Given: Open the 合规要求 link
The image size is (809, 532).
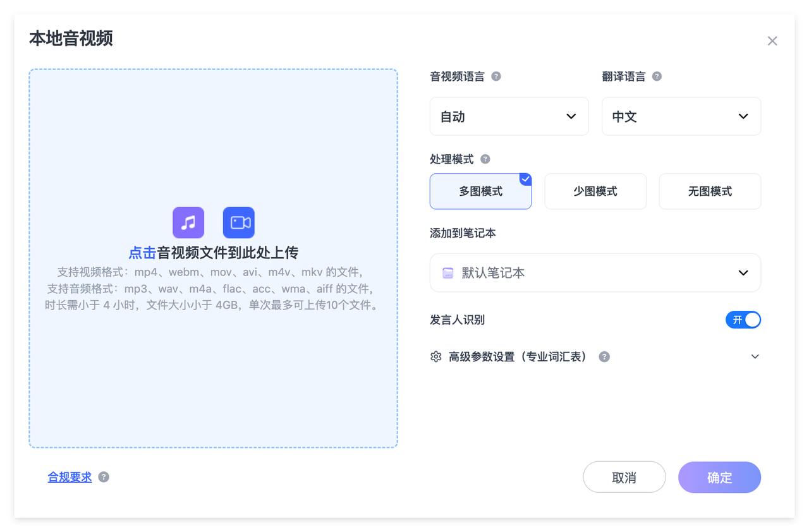Looking at the screenshot, I should (70, 477).
